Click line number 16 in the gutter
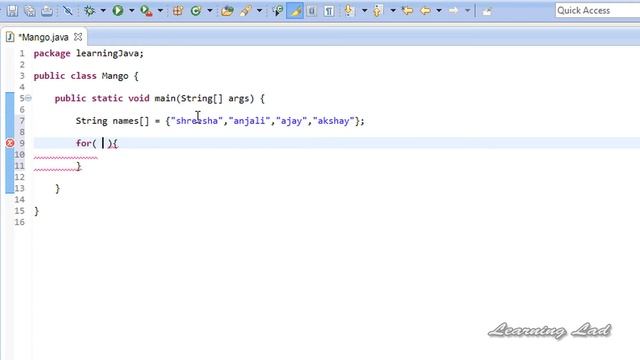 click(x=20, y=222)
